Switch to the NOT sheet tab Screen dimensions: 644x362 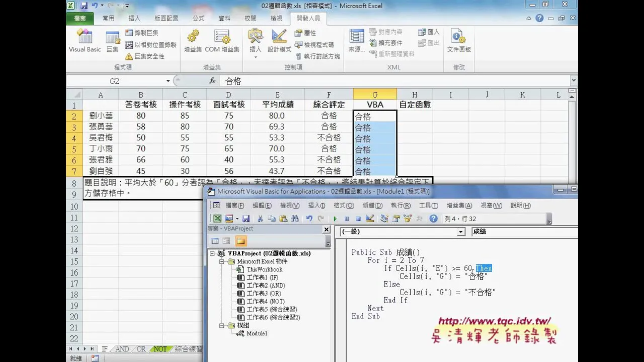tap(160, 349)
